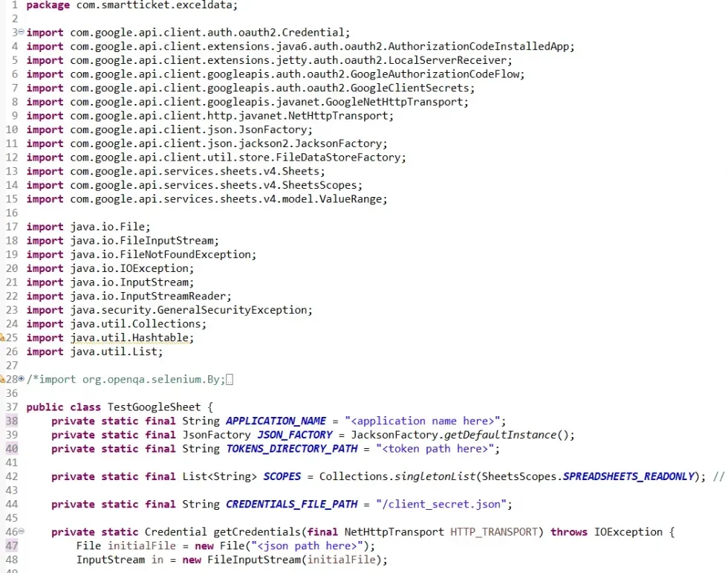Click the HTTP_TRANSPORT parameter on line 46
Screen dimensions: 728x573
tap(494, 532)
